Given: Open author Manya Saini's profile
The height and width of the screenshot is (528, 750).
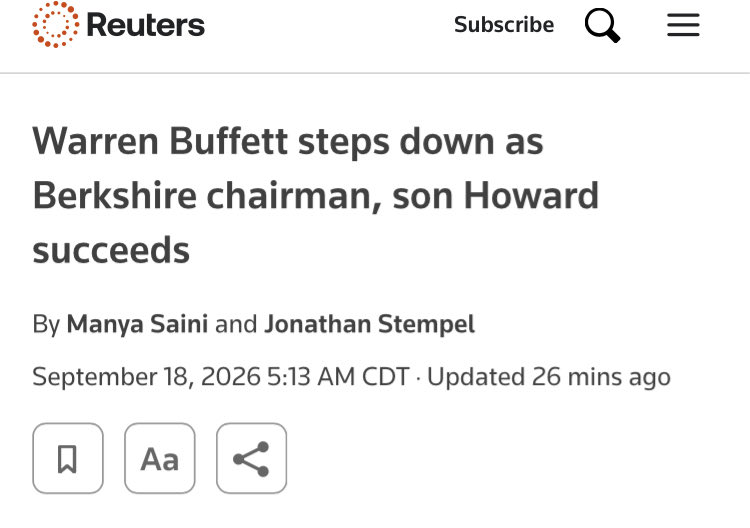Looking at the screenshot, I should pyautogui.click(x=137, y=324).
